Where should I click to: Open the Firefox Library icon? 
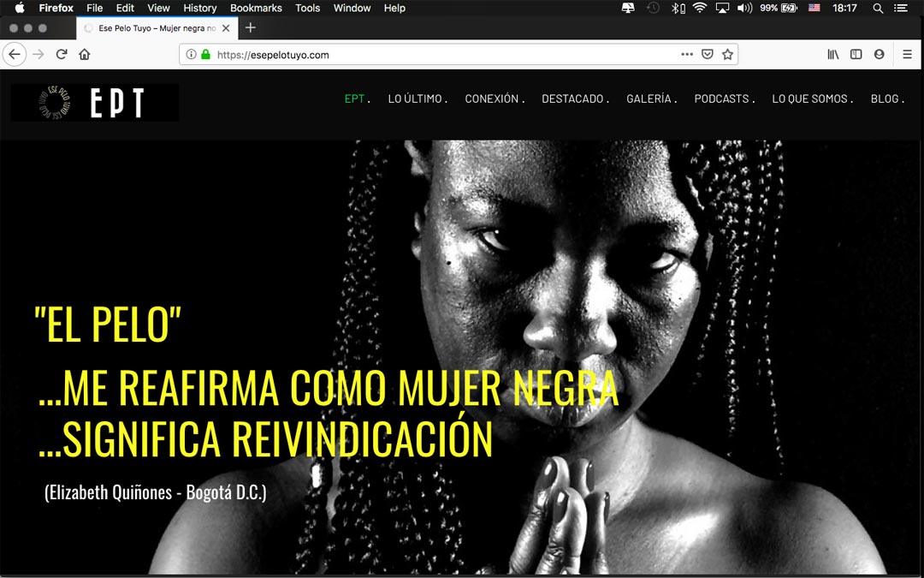pos(832,54)
